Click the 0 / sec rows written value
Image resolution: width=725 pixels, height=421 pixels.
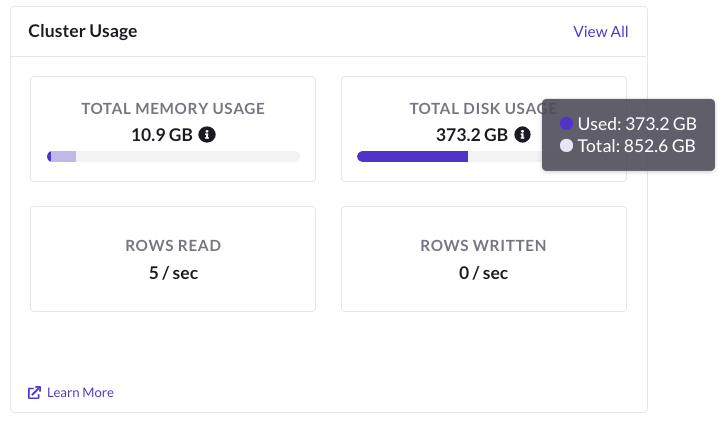(484, 272)
